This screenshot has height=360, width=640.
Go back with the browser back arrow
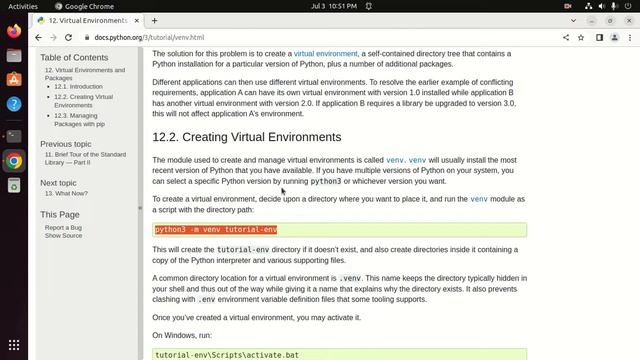(38, 38)
